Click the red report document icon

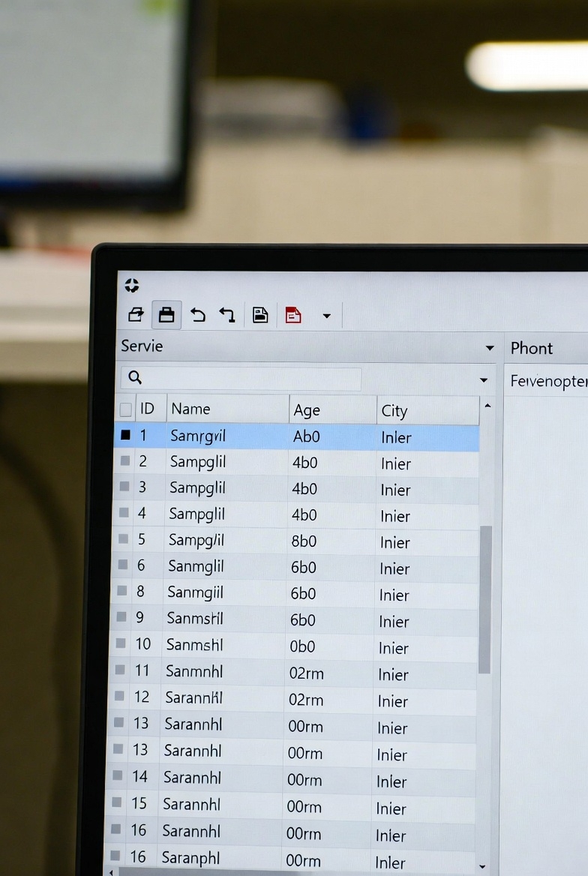pos(293,315)
